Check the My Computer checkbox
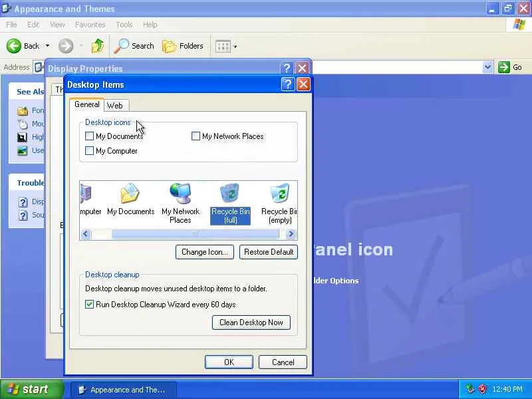The width and height of the screenshot is (532, 399). 89,151
